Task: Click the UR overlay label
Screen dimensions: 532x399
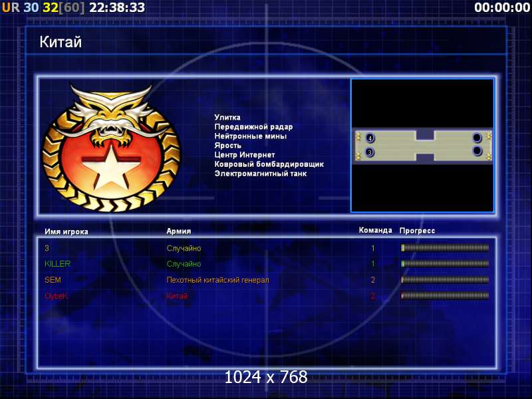Action: click(11, 7)
